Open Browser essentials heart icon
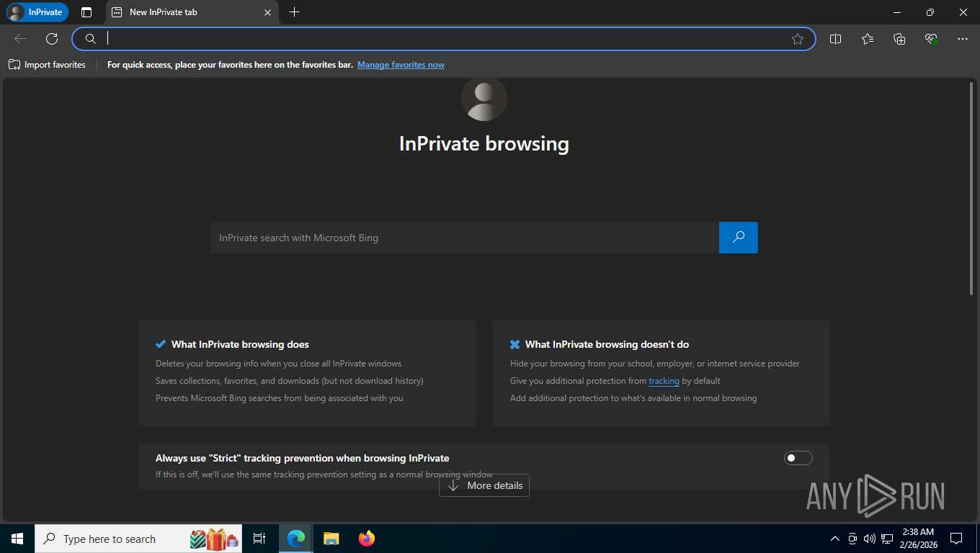 pos(931,39)
